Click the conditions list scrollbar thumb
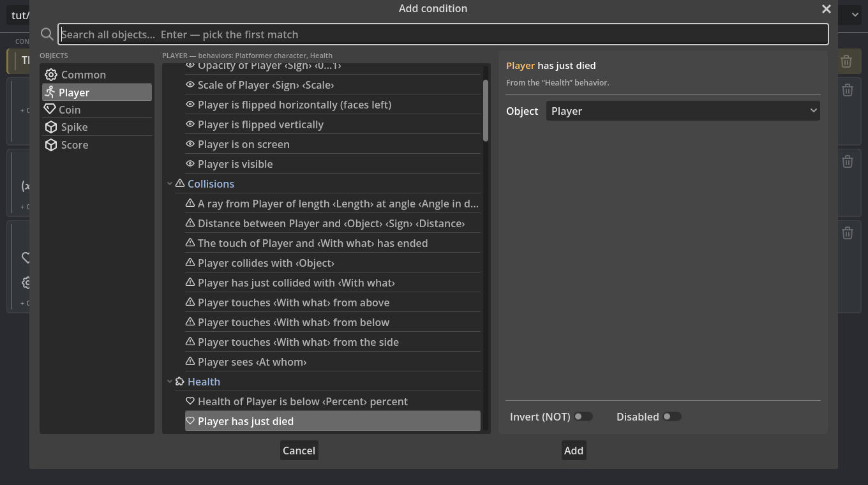 [486, 110]
